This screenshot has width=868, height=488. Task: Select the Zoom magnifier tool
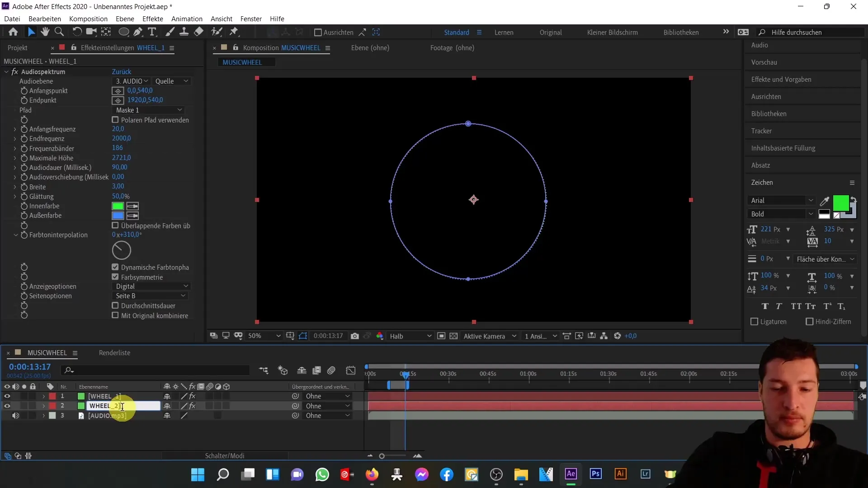tap(59, 32)
